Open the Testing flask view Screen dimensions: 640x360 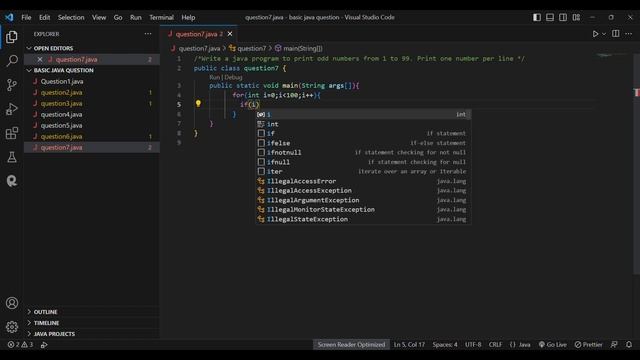coord(12,157)
